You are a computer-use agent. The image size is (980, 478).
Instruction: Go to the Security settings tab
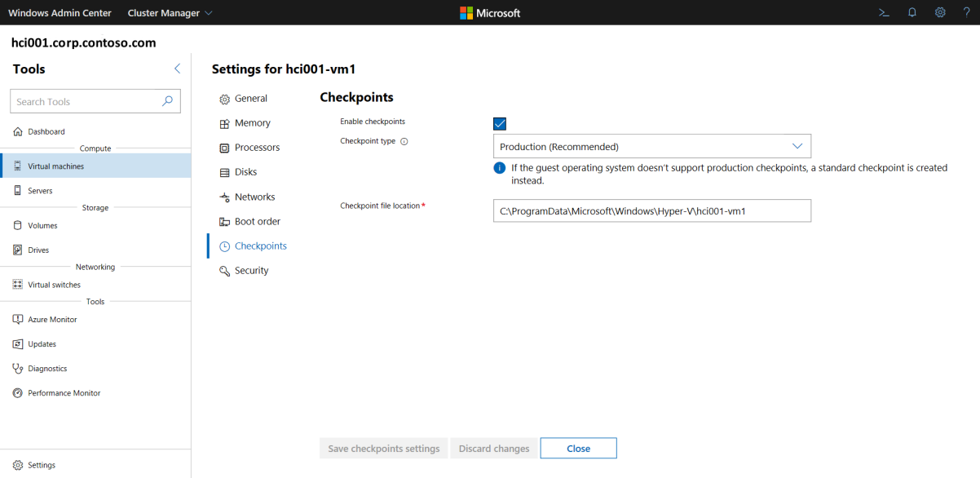click(251, 271)
